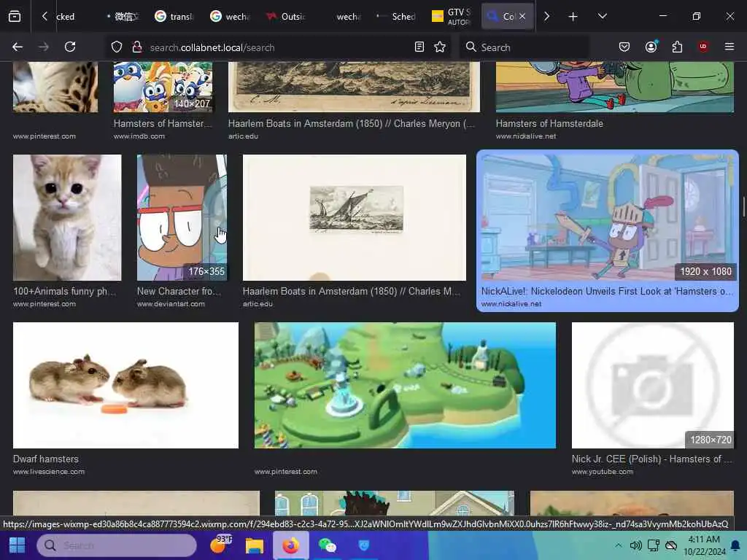Click '100+Animals funny ph...' title link
The image size is (747, 560).
65,291
